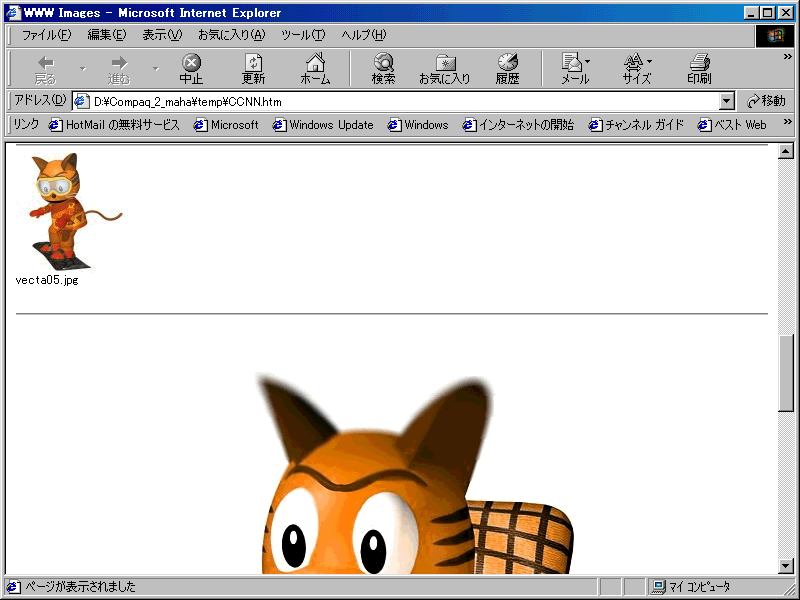The height and width of the screenshot is (600, 800).
Task: Click the vertical scrollbar thumb
Action: pos(786,372)
